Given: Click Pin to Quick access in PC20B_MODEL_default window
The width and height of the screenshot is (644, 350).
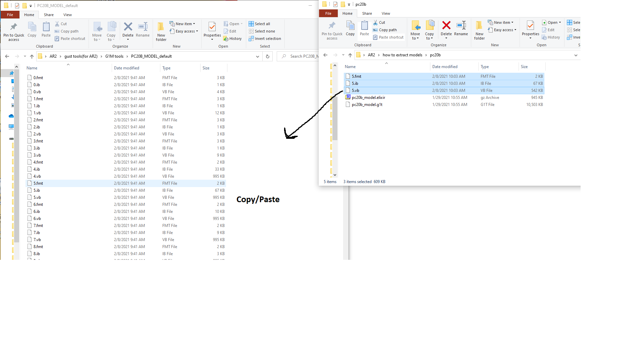Looking at the screenshot, I should [14, 32].
